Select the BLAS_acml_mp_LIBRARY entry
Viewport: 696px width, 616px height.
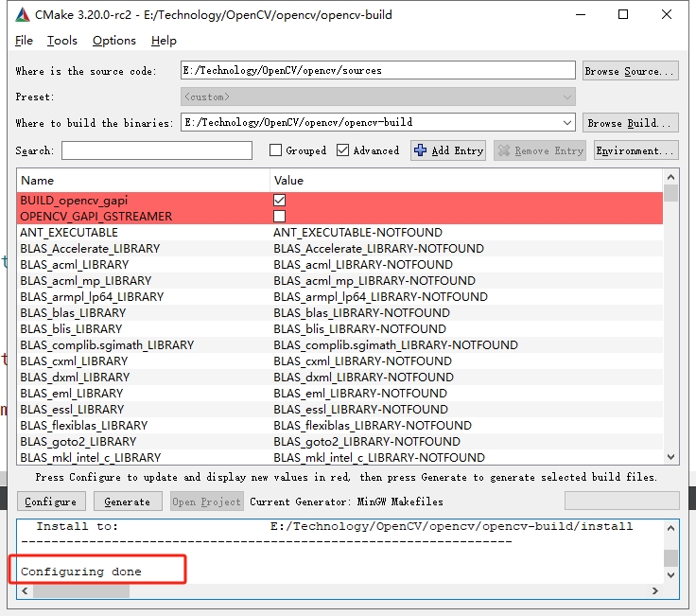(x=86, y=281)
